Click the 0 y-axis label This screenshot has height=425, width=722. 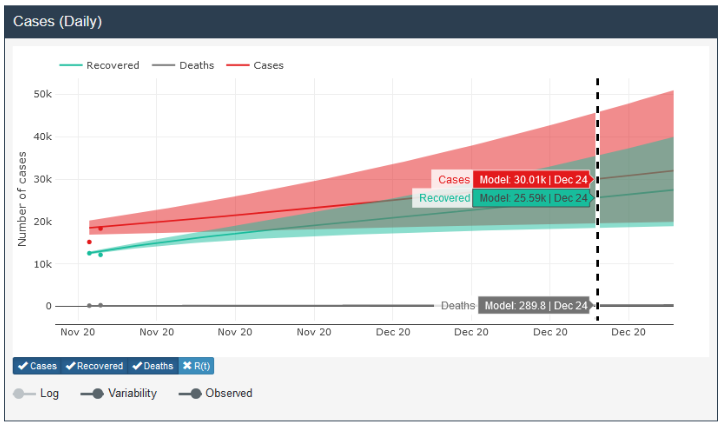tap(48, 306)
